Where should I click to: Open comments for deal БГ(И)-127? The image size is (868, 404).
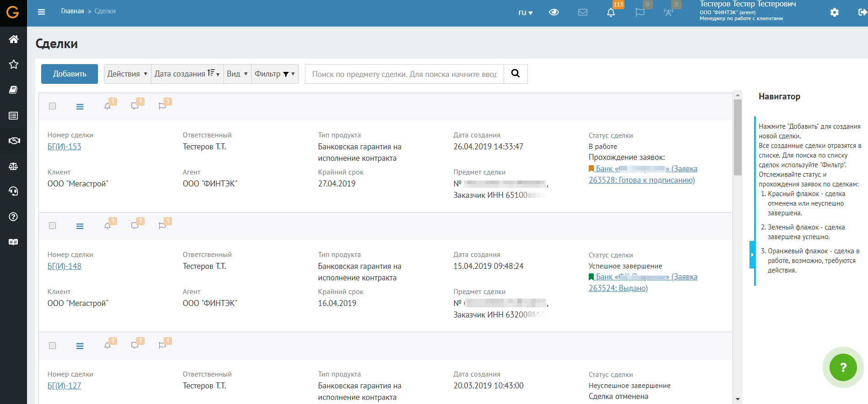[x=135, y=346]
